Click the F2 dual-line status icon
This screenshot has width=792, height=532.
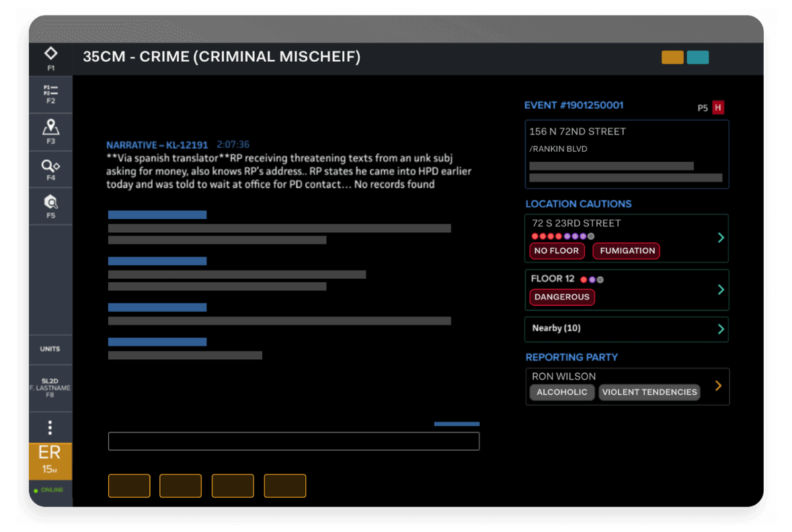[50, 94]
